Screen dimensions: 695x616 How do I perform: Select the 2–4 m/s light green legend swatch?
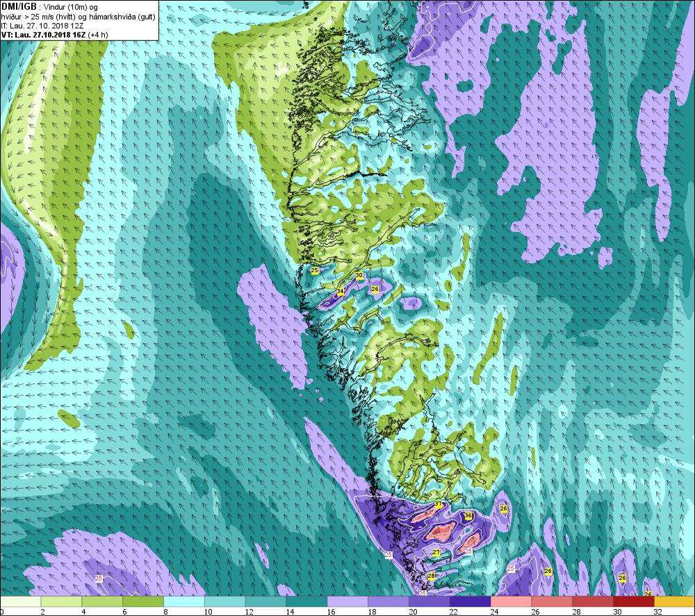(61, 601)
